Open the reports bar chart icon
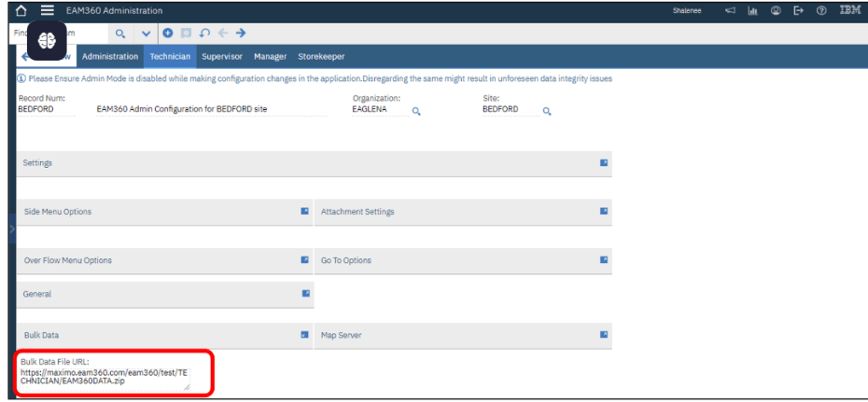This screenshot has height=402, width=868. pyautogui.click(x=752, y=10)
